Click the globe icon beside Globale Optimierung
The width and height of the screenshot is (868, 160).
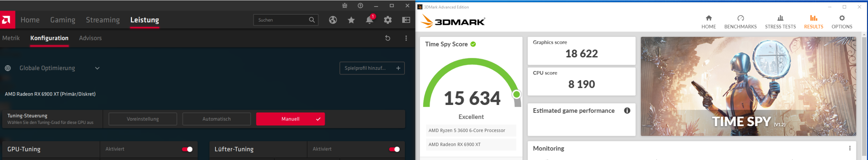8,68
